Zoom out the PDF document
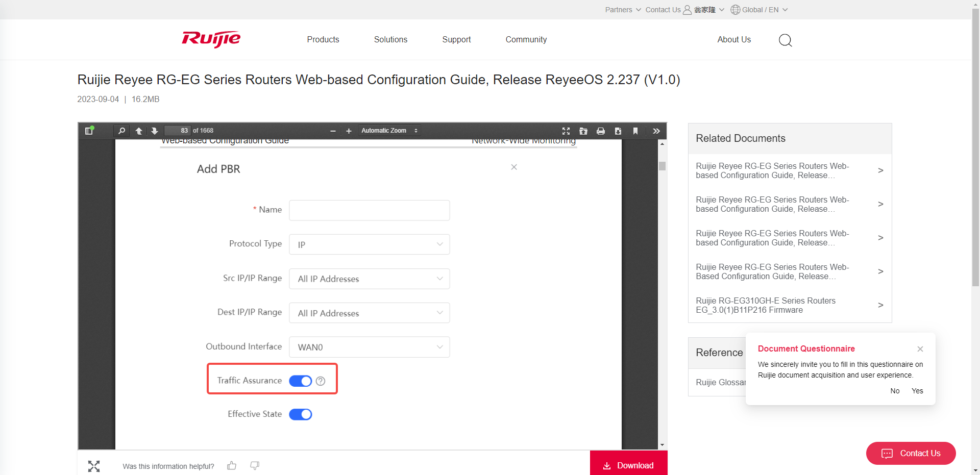Viewport: 980px width, 475px height. [x=333, y=131]
